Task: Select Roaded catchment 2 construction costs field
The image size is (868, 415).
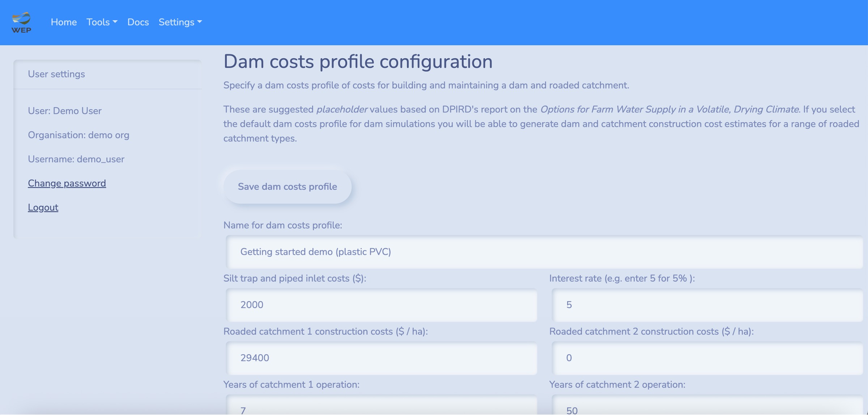Action: 707,358
